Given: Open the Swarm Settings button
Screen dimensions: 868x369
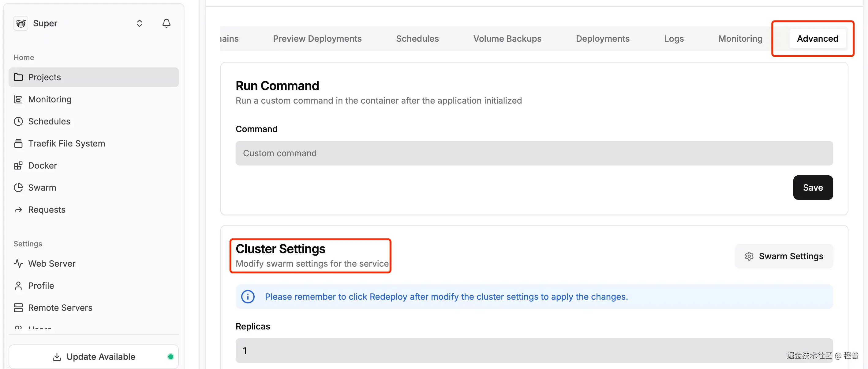Looking at the screenshot, I should click(784, 256).
